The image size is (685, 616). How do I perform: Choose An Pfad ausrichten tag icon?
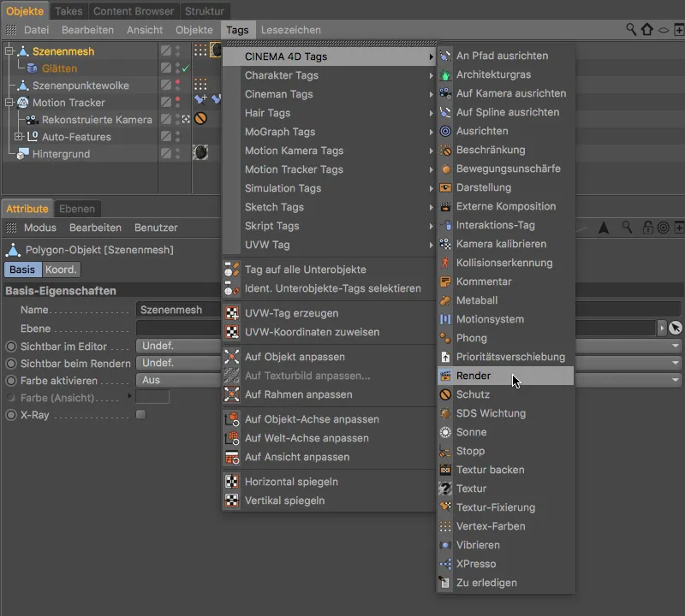445,56
